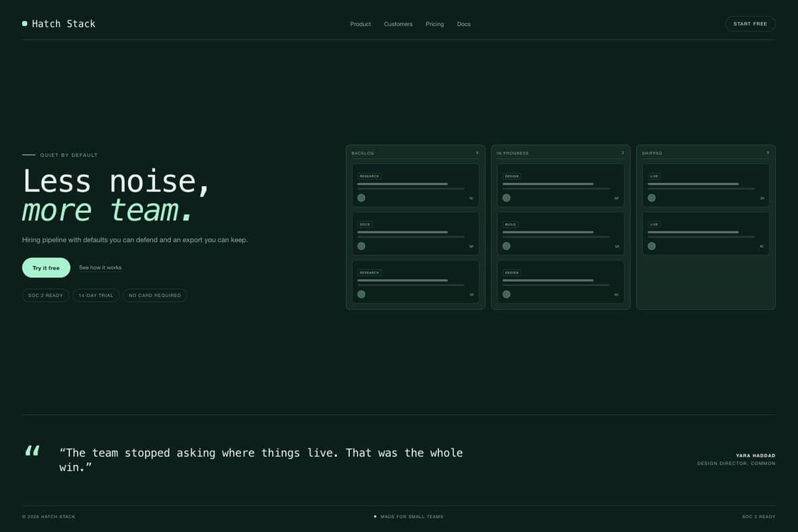The height and width of the screenshot is (532, 798).
Task: Click the 14-DAY TRIAL pill
Action: [x=96, y=295]
